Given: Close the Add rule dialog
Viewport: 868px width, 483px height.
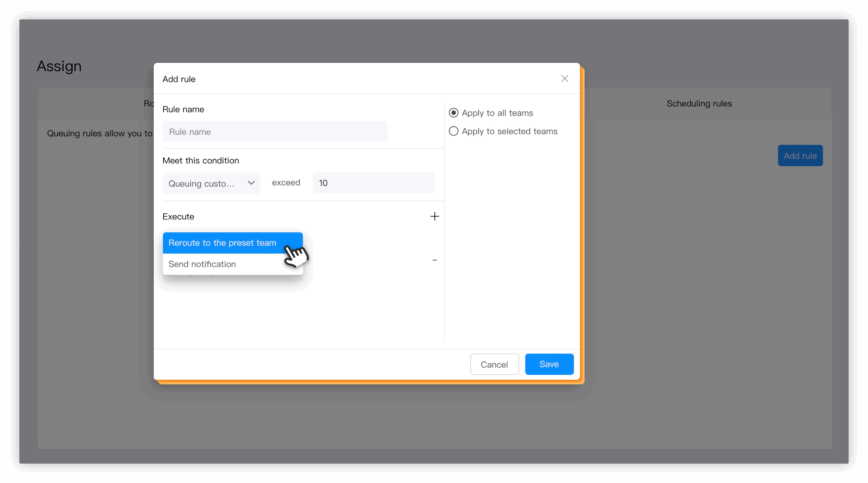Looking at the screenshot, I should [x=564, y=78].
